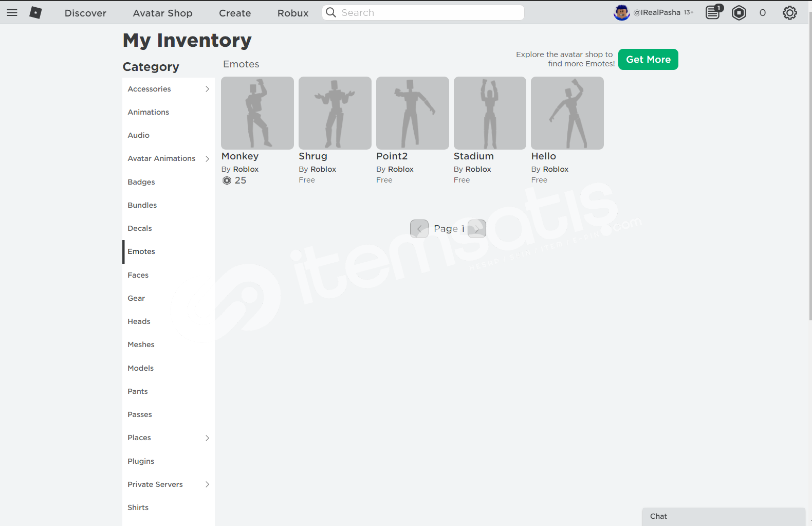Click inside the Search field
The height and width of the screenshot is (526, 812).
(423, 12)
